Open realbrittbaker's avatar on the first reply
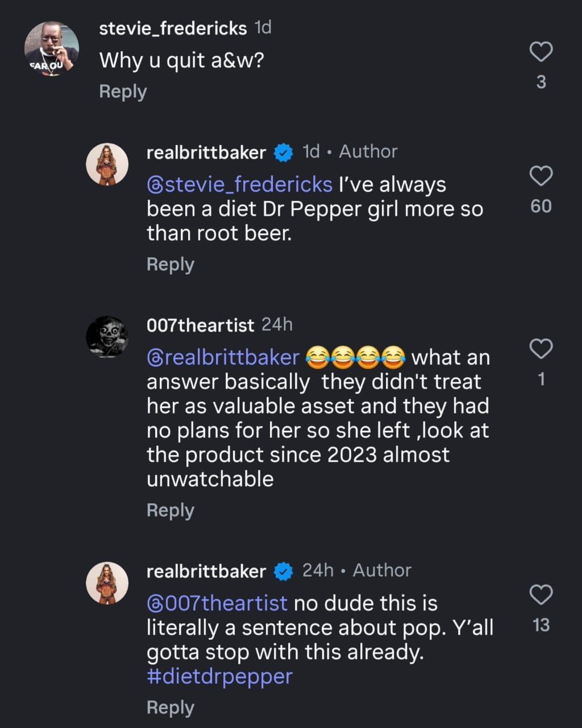 click(107, 164)
